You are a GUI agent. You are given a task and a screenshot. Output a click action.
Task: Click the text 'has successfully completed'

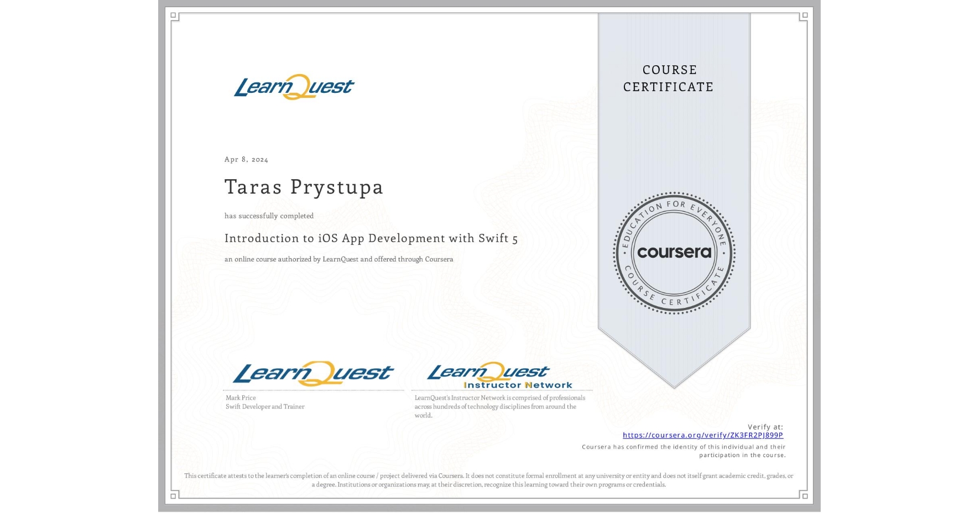pos(269,216)
